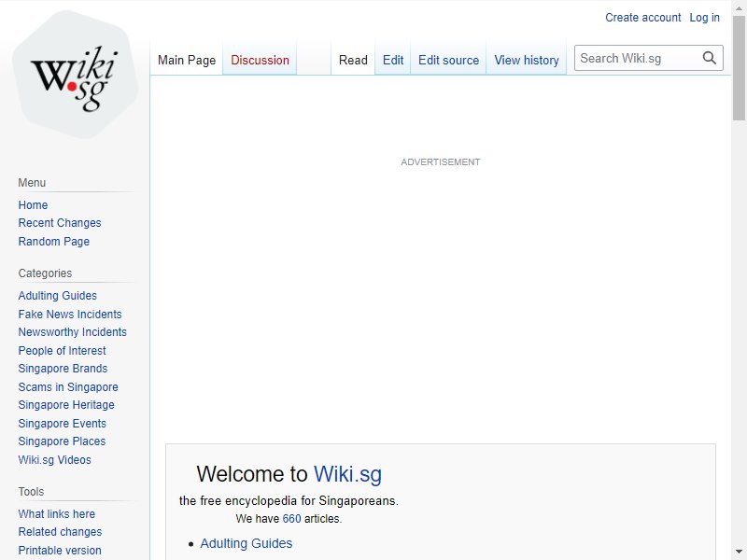This screenshot has height=560, width=747.
Task: Click the search magnifier icon
Action: pos(709,58)
